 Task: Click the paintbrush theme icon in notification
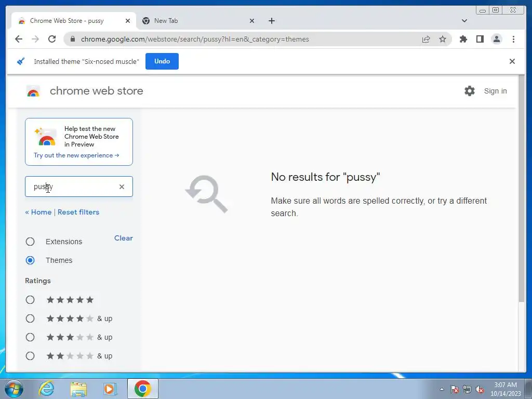click(x=21, y=61)
